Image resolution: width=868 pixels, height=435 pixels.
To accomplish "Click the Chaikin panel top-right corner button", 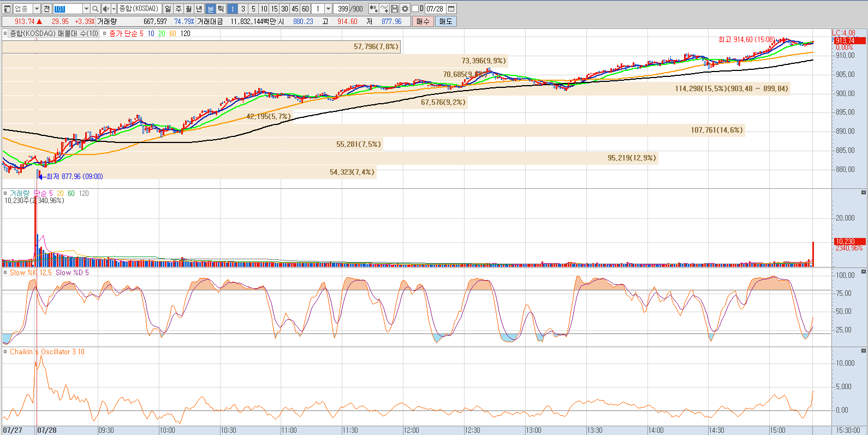I will (864, 350).
